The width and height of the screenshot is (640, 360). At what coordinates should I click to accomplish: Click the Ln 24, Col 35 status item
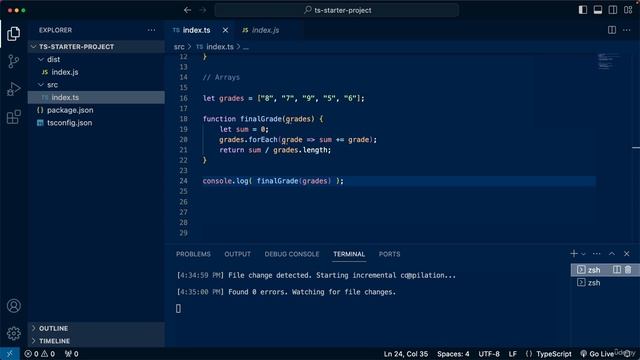[406, 354]
